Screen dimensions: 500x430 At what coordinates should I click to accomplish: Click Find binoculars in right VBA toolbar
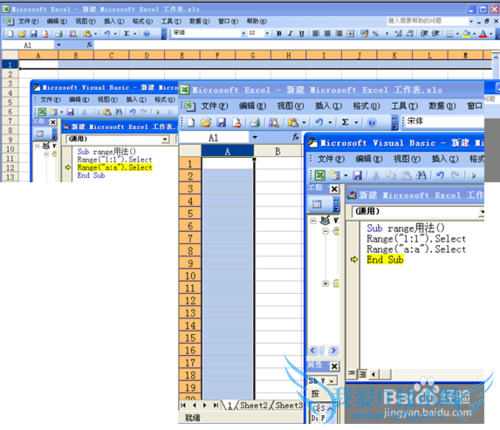pyautogui.click(x=421, y=175)
